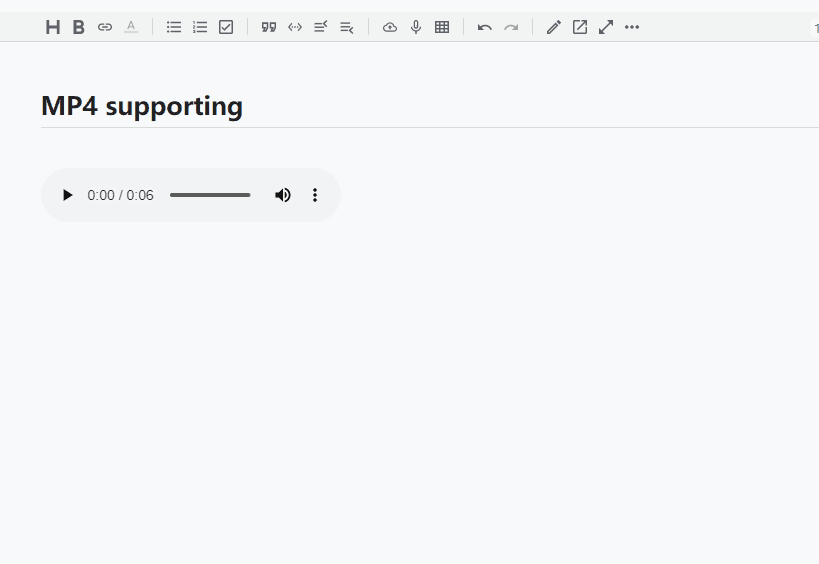Open the font color picker
The height and width of the screenshot is (564, 819).
point(131,27)
